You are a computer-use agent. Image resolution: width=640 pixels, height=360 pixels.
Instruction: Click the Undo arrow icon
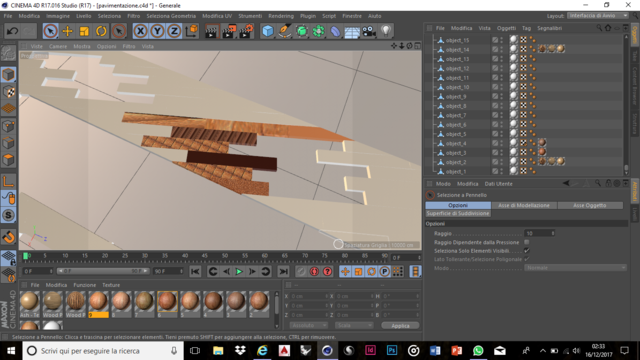pyautogui.click(x=12, y=31)
